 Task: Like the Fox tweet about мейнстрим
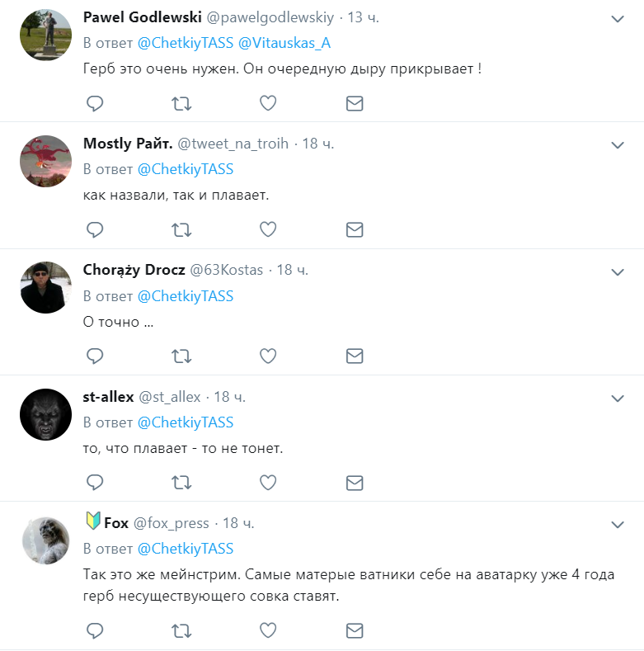click(x=268, y=631)
